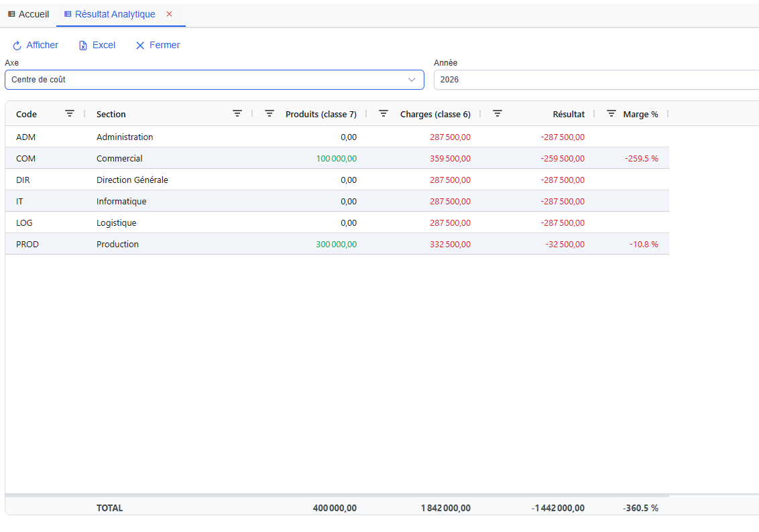Click the PROD code cell
The width and height of the screenshot is (759, 532).
click(27, 245)
